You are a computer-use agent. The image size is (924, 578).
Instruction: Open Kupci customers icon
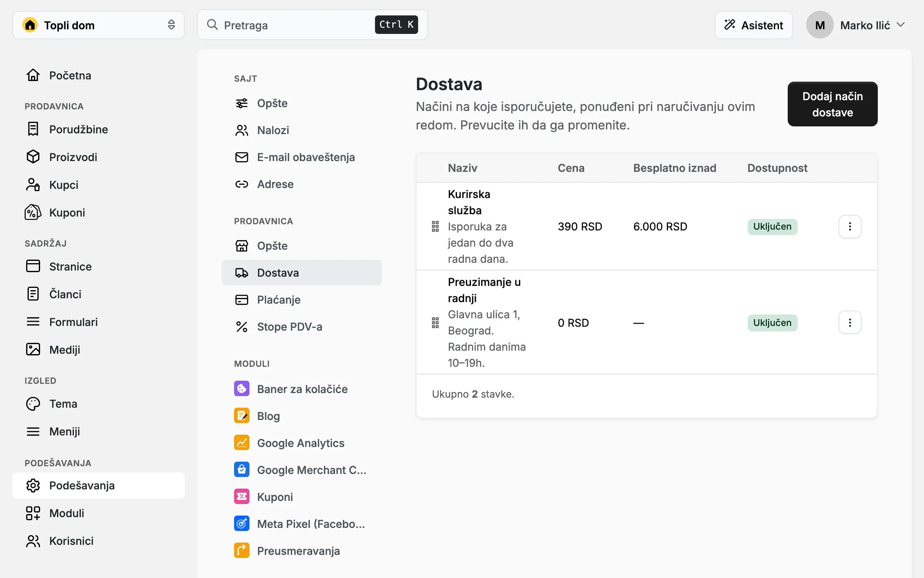pyautogui.click(x=33, y=185)
